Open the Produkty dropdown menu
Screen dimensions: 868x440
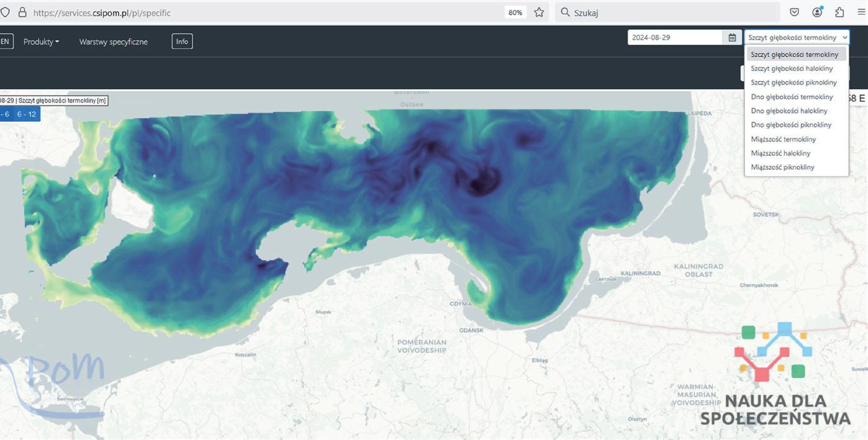(42, 42)
